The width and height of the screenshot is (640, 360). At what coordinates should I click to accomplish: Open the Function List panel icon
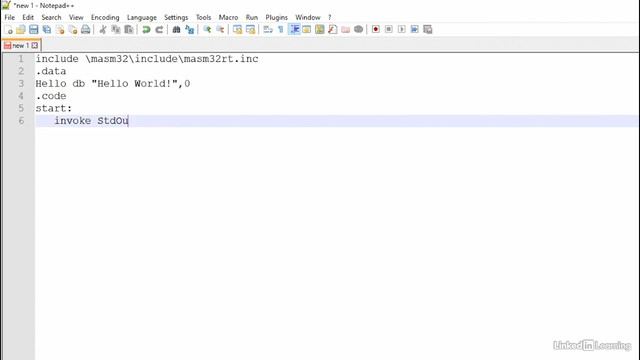click(333, 29)
